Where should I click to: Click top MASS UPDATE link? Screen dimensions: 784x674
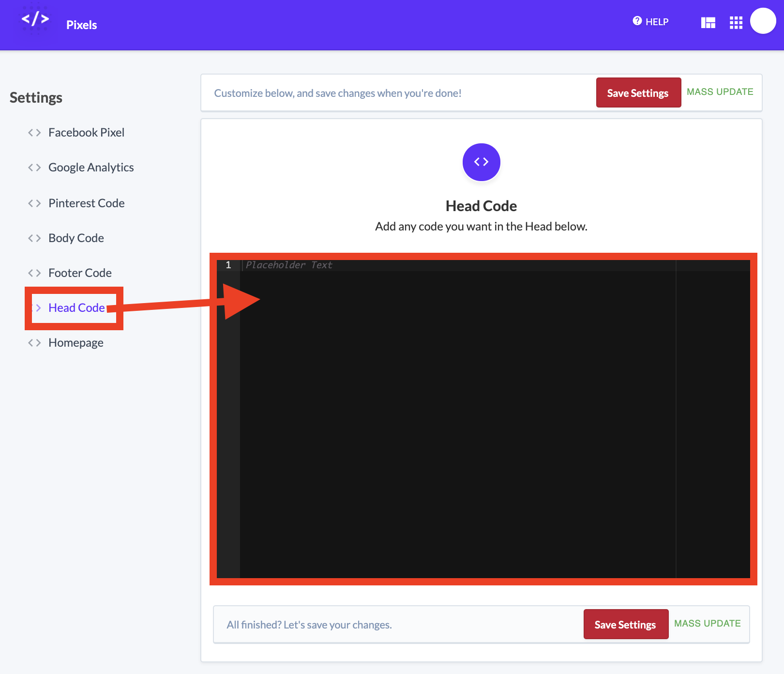pyautogui.click(x=720, y=92)
